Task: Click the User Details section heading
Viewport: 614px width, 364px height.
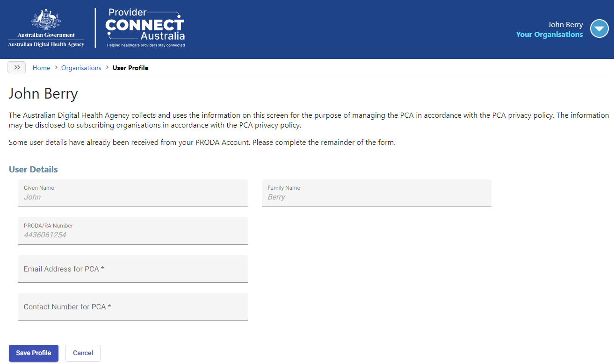Action: tap(33, 169)
